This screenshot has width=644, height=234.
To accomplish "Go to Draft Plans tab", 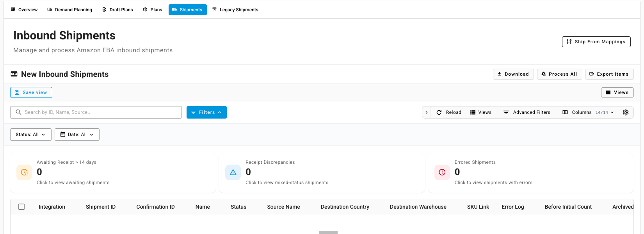I will coord(117,10).
